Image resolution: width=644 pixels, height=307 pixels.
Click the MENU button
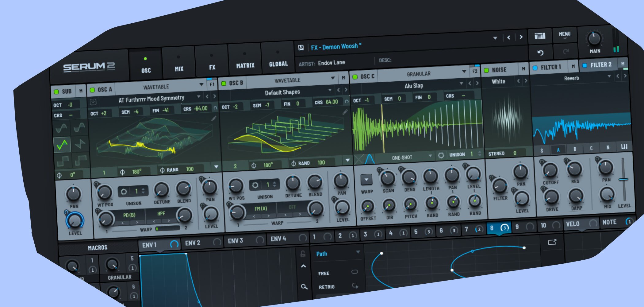tap(564, 35)
